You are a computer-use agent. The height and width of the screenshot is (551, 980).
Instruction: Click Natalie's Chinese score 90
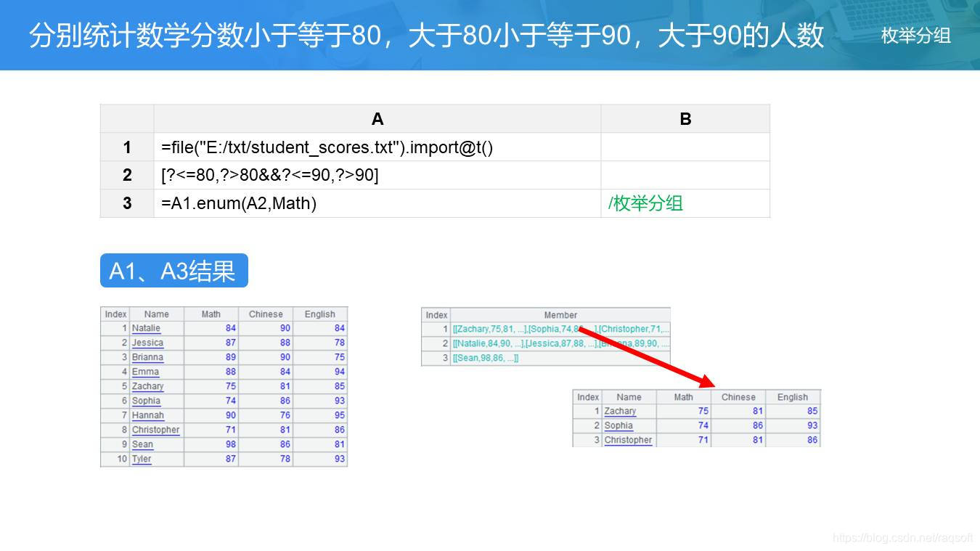tap(285, 328)
